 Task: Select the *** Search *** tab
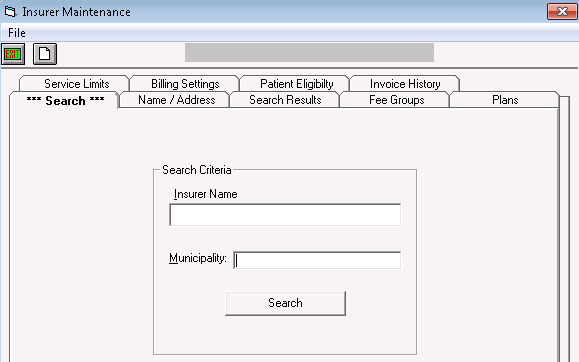[x=65, y=100]
